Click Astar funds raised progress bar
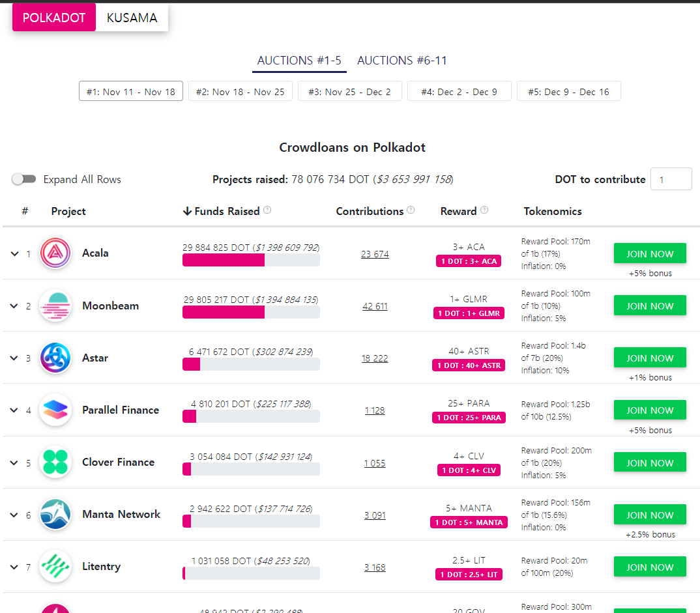Viewport: 700px width, 613px height. 251,365
